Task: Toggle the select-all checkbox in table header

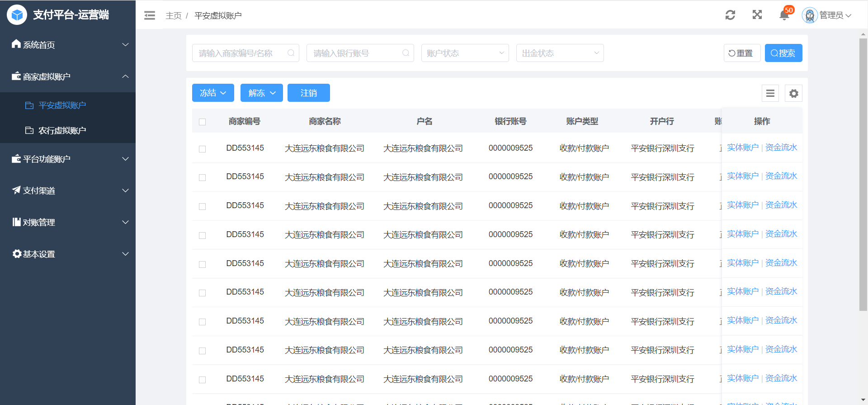Action: point(202,122)
